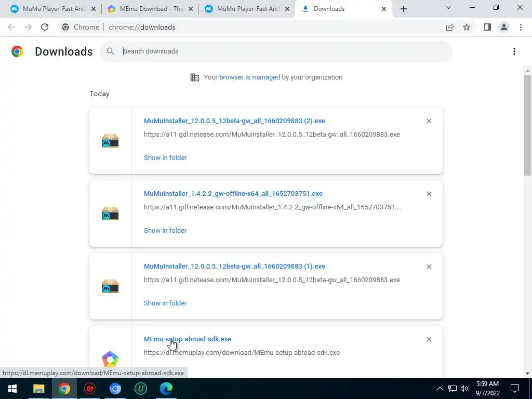The image size is (532, 399).
Task: Click the page vertical scrollbar thumb
Action: pos(527,126)
